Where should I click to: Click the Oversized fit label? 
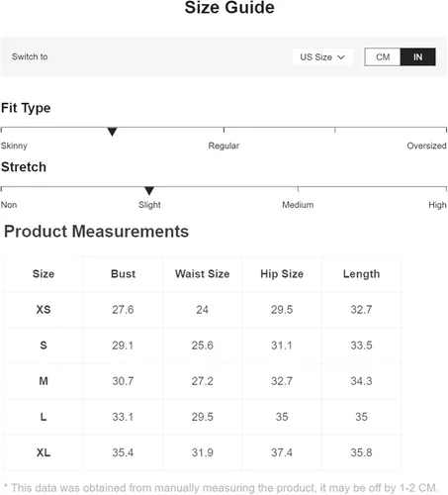[426, 146]
